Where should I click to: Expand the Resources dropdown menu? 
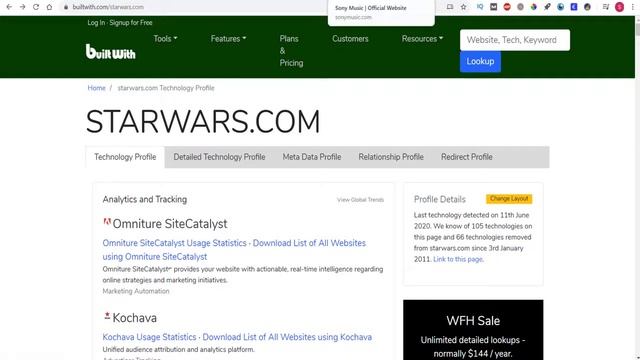[x=422, y=39]
